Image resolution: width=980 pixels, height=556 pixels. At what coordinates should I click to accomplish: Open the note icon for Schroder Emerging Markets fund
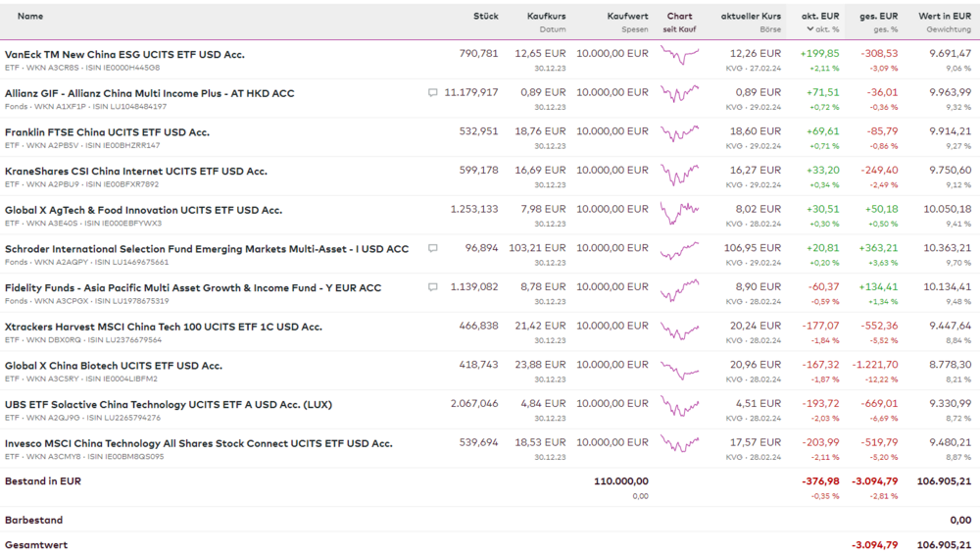[433, 249]
